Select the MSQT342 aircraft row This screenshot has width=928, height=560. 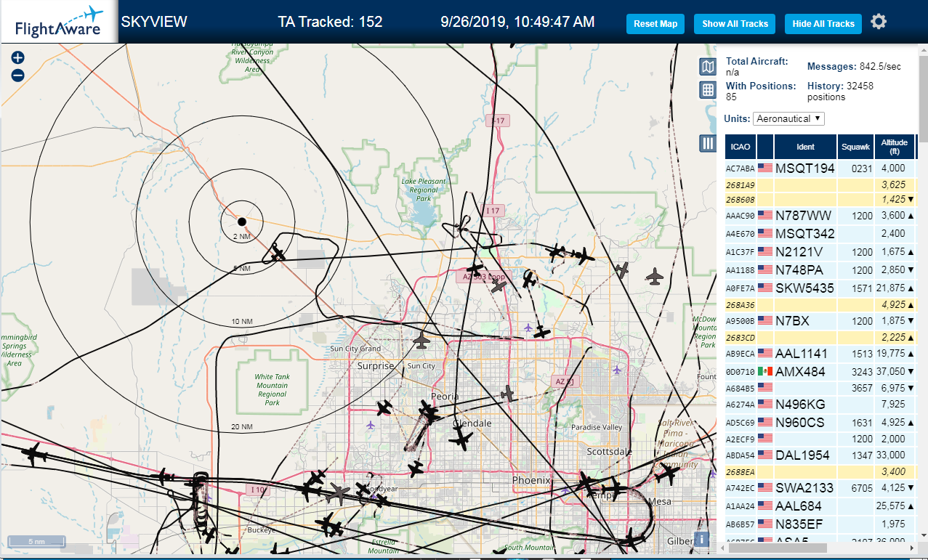coord(821,233)
